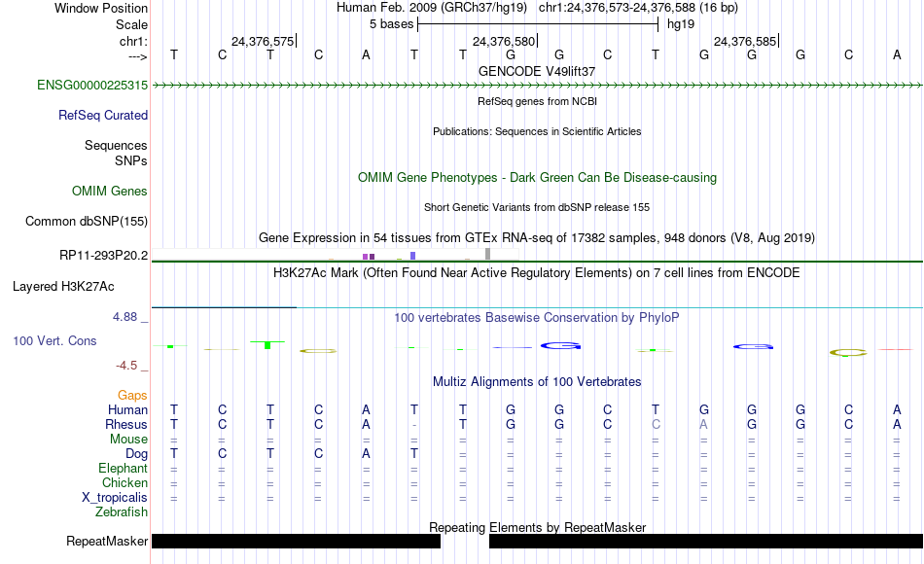924x564 pixels.
Task: Click the SNPs track label
Action: [131, 160]
